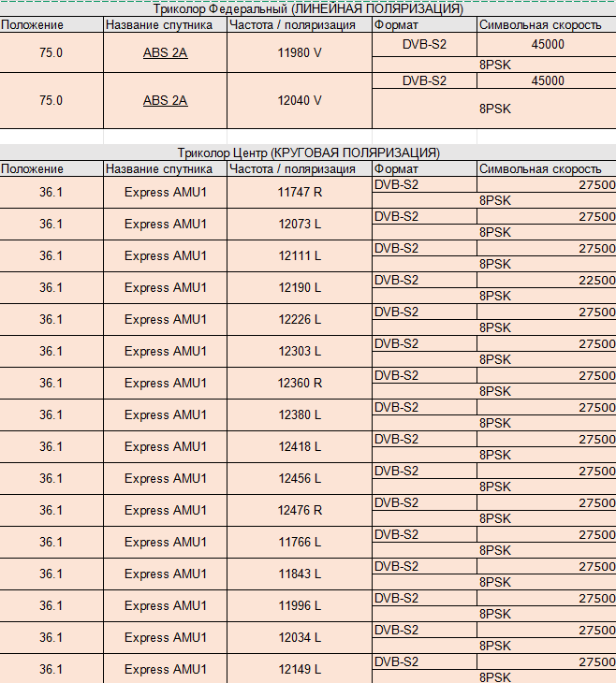Select the cell with frequency 12040 V
Viewport: 616px width, 683px height.
(x=300, y=101)
